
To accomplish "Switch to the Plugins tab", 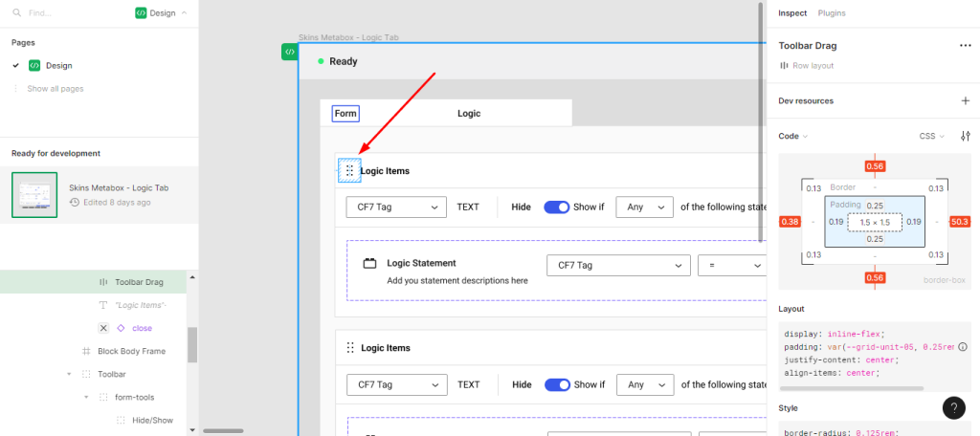I will 832,13.
